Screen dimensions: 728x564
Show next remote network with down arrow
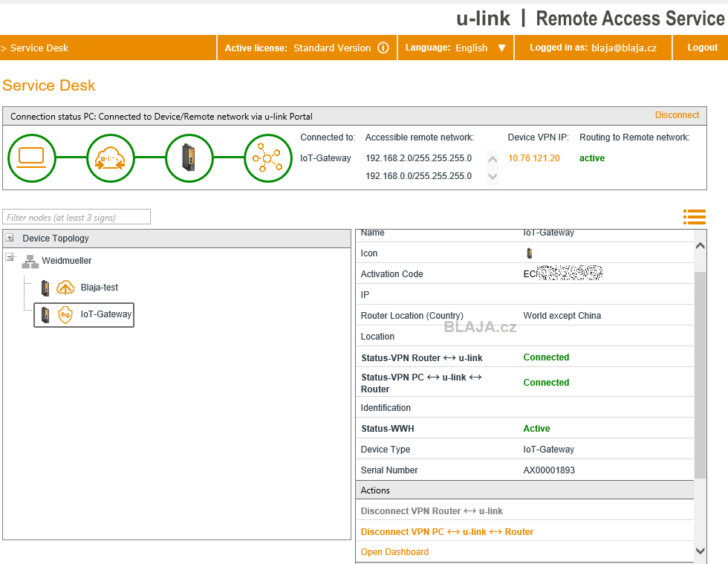pos(493,177)
